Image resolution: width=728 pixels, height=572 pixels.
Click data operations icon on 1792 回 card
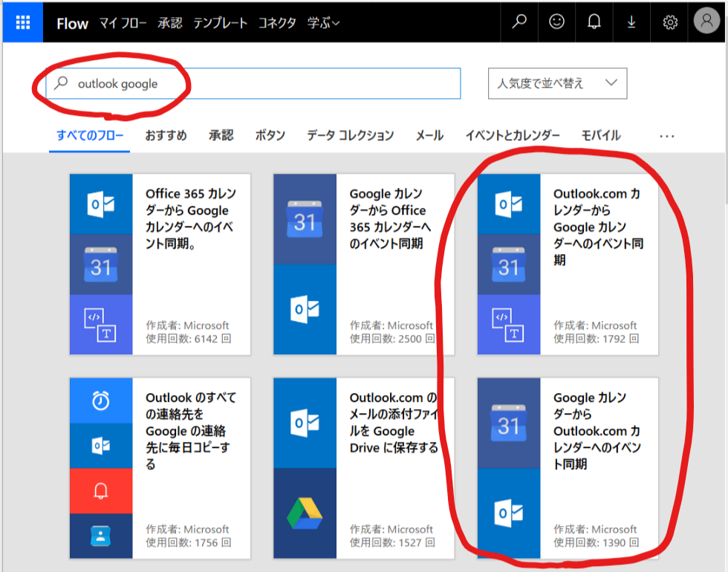tap(509, 325)
